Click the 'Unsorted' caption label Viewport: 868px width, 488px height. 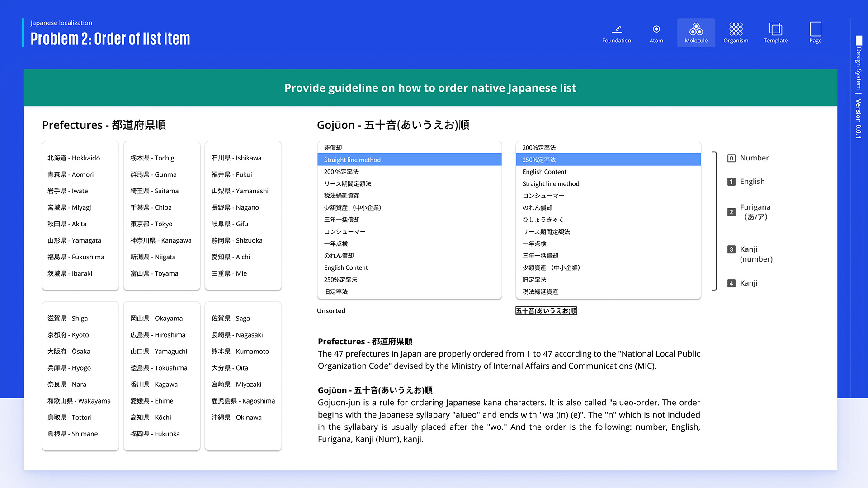click(331, 311)
